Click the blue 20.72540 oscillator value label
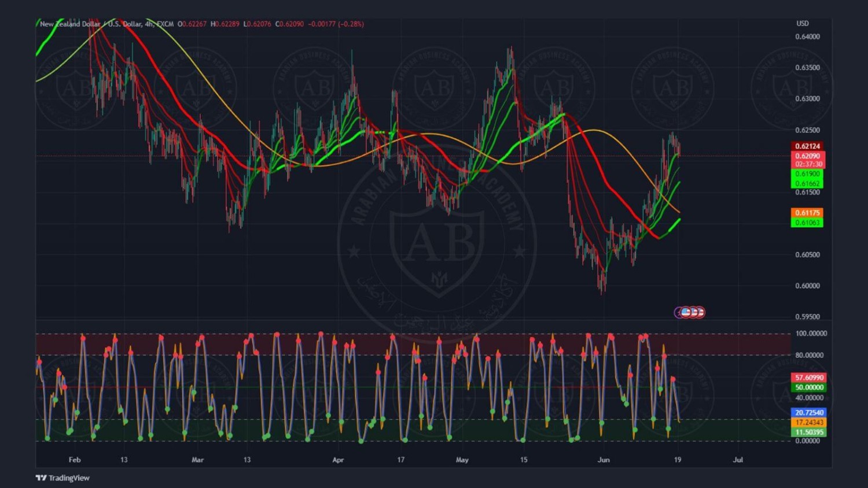The image size is (868, 488). [808, 413]
